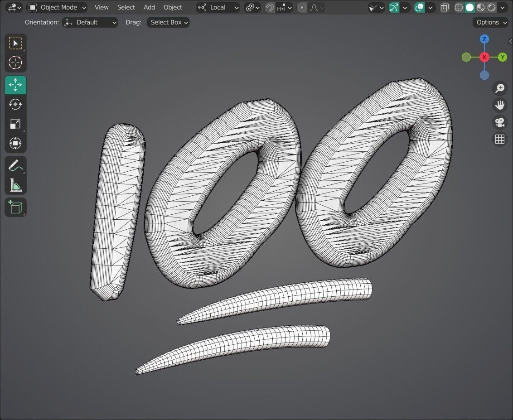Switch to solid viewport shading
The width and height of the screenshot is (513, 420).
coord(469,8)
